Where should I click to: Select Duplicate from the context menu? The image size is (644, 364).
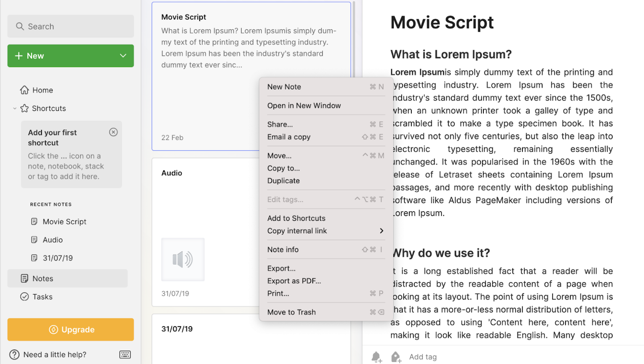pyautogui.click(x=283, y=181)
